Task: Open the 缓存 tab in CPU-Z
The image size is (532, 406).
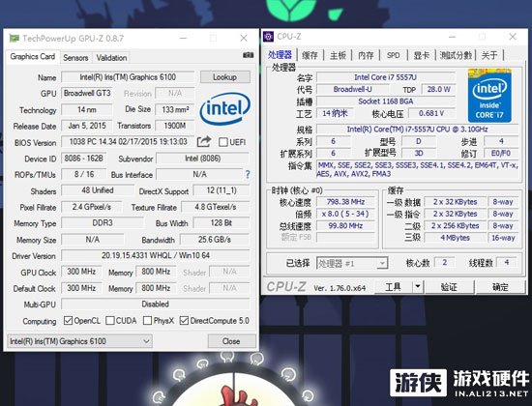Action: tap(310, 55)
